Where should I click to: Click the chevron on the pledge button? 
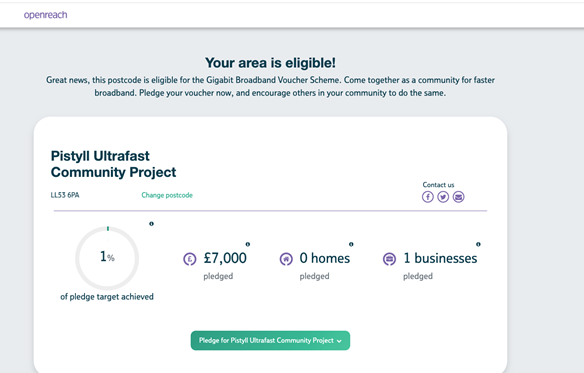coord(339,341)
